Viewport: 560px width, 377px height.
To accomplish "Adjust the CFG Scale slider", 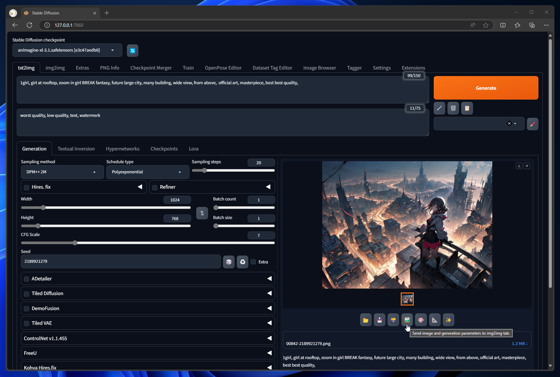I will click(148, 243).
